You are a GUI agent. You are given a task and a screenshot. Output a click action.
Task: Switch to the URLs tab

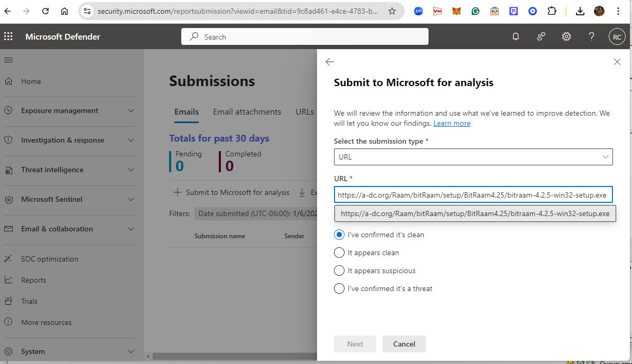[305, 112]
